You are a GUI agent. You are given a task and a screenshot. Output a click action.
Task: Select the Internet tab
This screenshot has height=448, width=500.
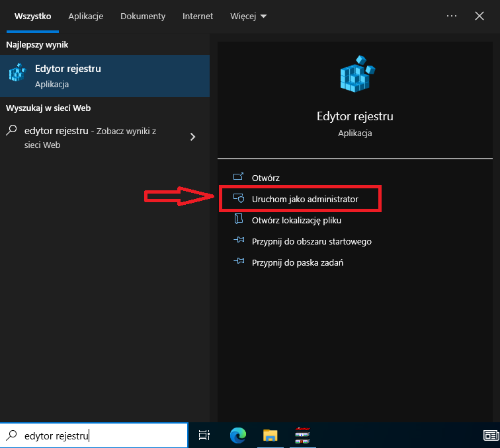pyautogui.click(x=198, y=16)
